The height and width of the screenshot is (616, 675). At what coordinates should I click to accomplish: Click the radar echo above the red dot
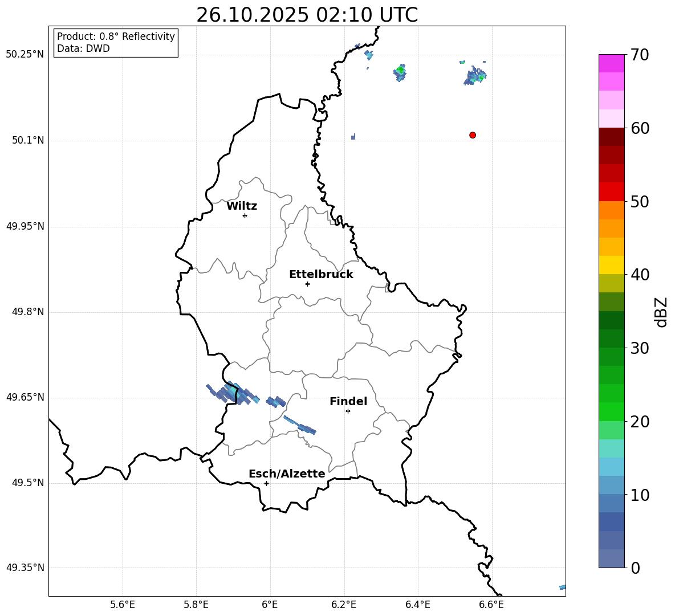475,76
